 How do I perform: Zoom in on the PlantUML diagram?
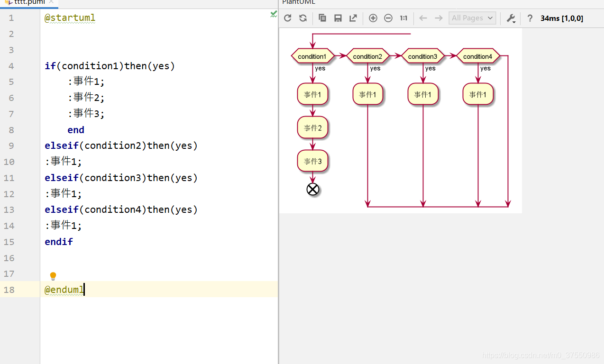[x=373, y=18]
